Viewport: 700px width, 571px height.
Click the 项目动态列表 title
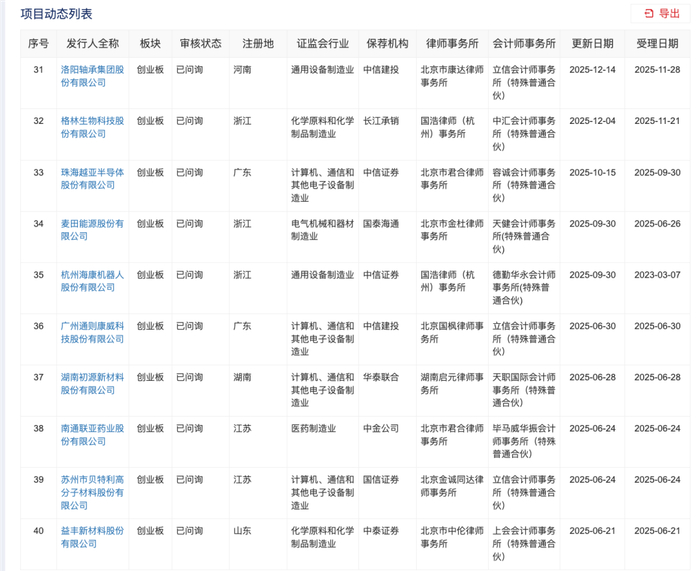[x=56, y=14]
